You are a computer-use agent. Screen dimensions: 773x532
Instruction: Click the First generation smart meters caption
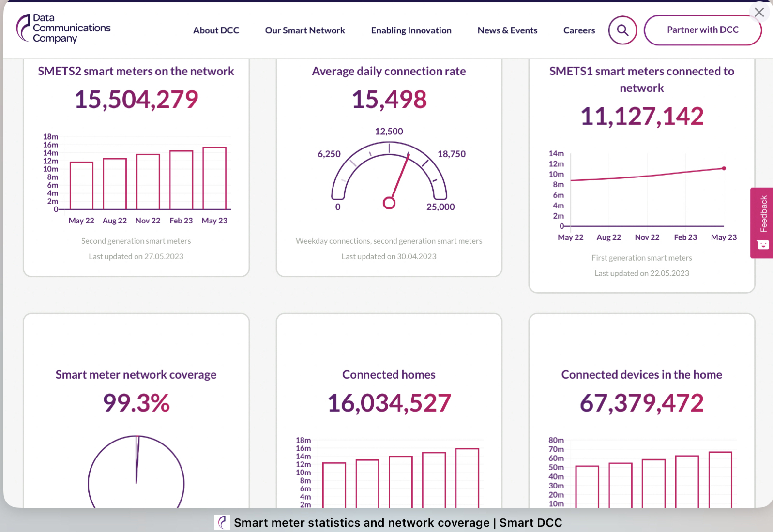[642, 258]
